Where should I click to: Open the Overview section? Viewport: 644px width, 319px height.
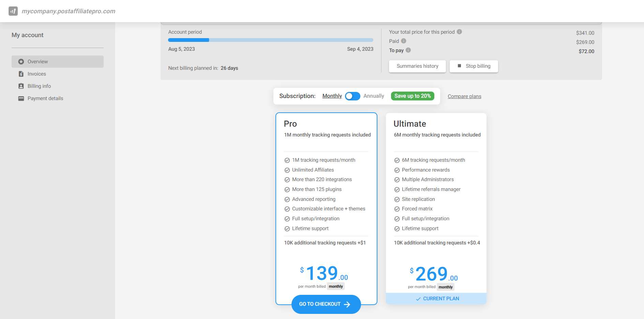(x=58, y=62)
